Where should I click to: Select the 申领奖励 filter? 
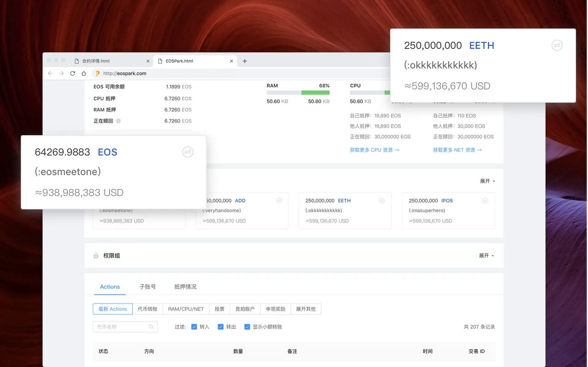point(276,309)
